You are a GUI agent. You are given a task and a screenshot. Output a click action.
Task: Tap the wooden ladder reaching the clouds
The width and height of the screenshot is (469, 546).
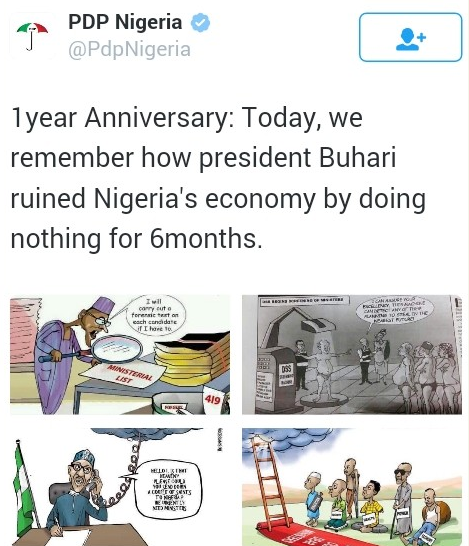tap(272, 487)
